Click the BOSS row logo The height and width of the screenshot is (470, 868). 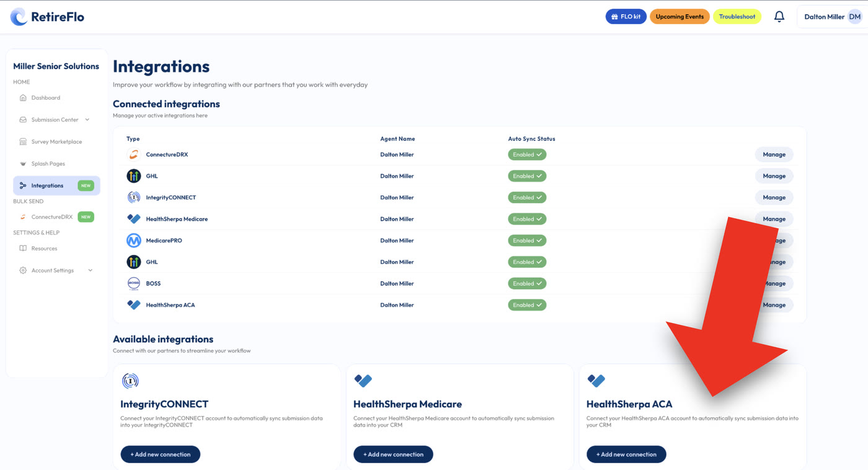tap(133, 283)
